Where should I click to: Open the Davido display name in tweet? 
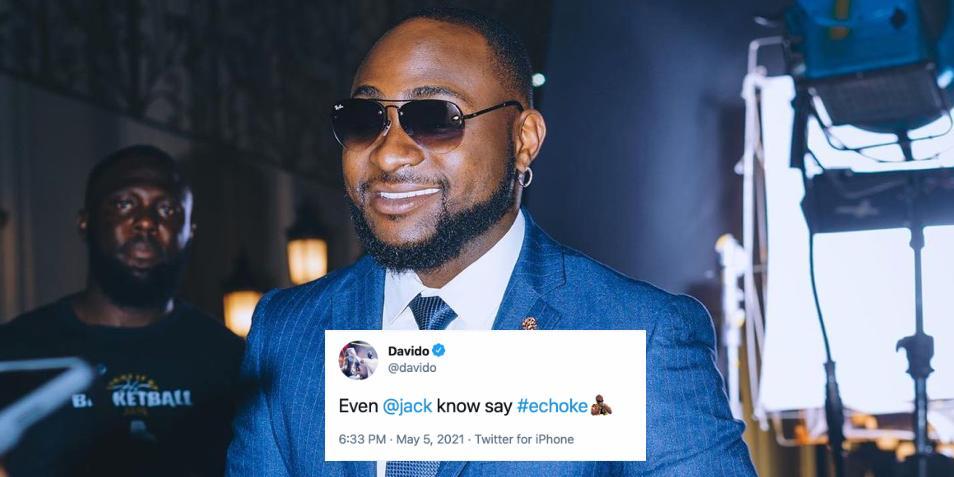coord(408,350)
